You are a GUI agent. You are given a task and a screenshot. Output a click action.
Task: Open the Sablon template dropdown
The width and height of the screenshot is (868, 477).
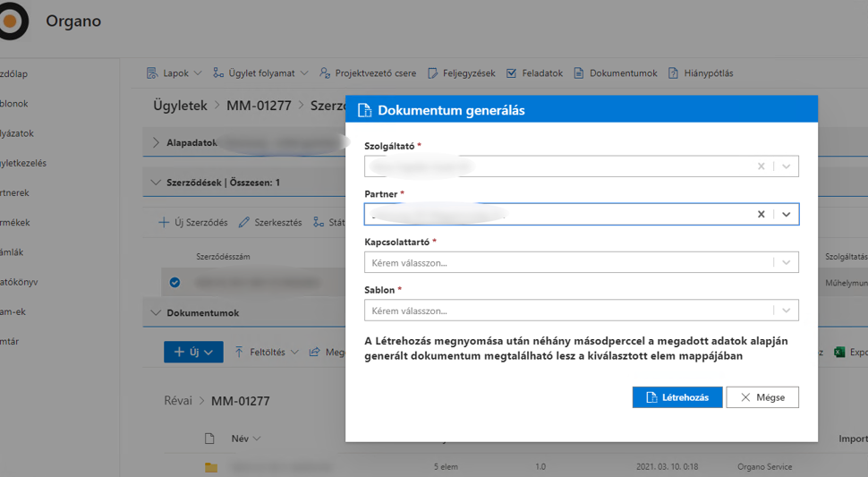pos(786,311)
